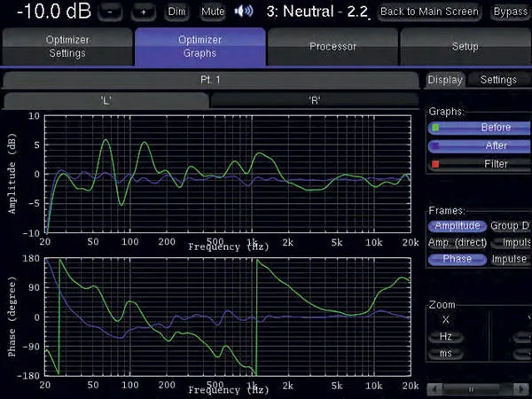Viewport: 532px width, 399px height.
Task: Click Back to Main Screen button
Action: coord(429,12)
